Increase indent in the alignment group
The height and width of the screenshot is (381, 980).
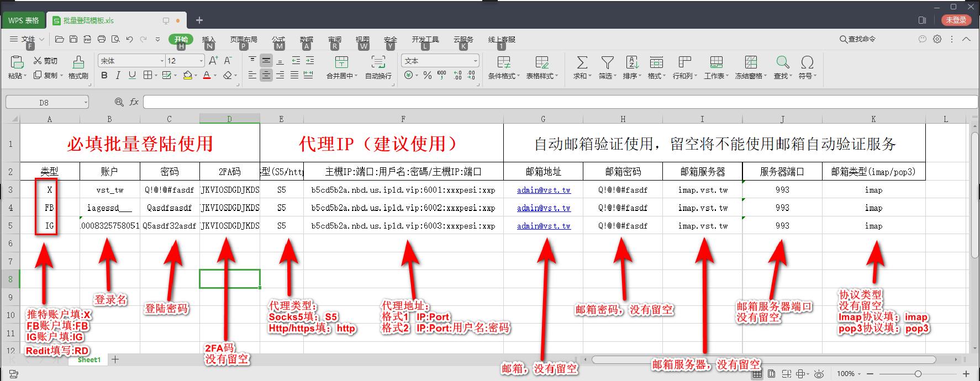pyautogui.click(x=310, y=61)
